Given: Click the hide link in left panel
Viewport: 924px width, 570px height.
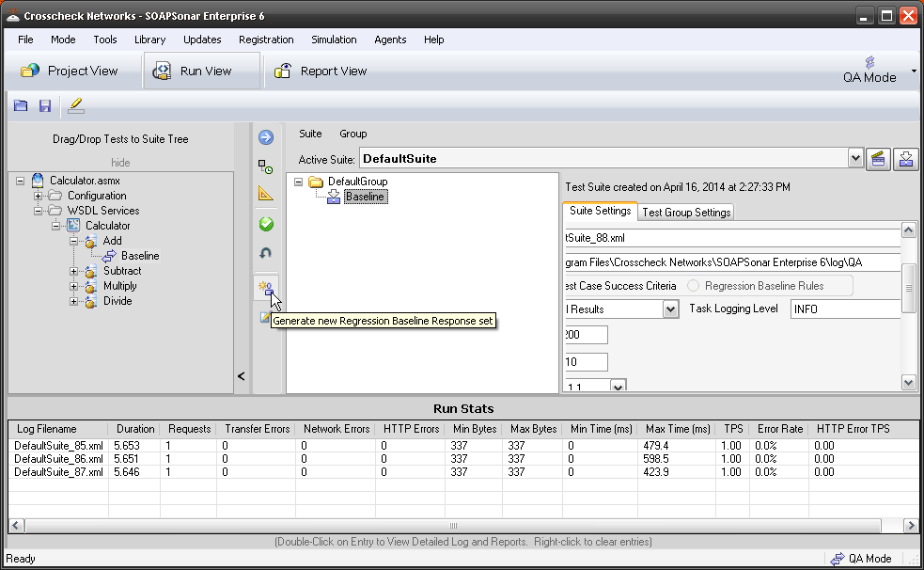Looking at the screenshot, I should click(120, 162).
